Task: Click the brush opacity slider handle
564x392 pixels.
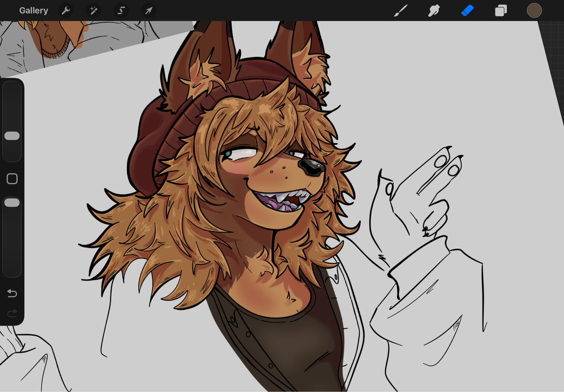Action: coord(12,203)
